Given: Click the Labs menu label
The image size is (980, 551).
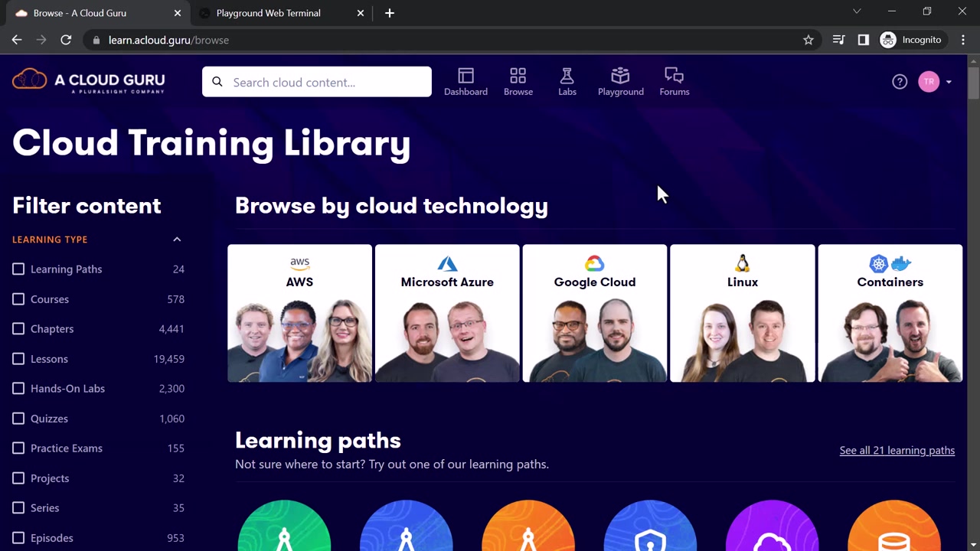Looking at the screenshot, I should tap(567, 92).
